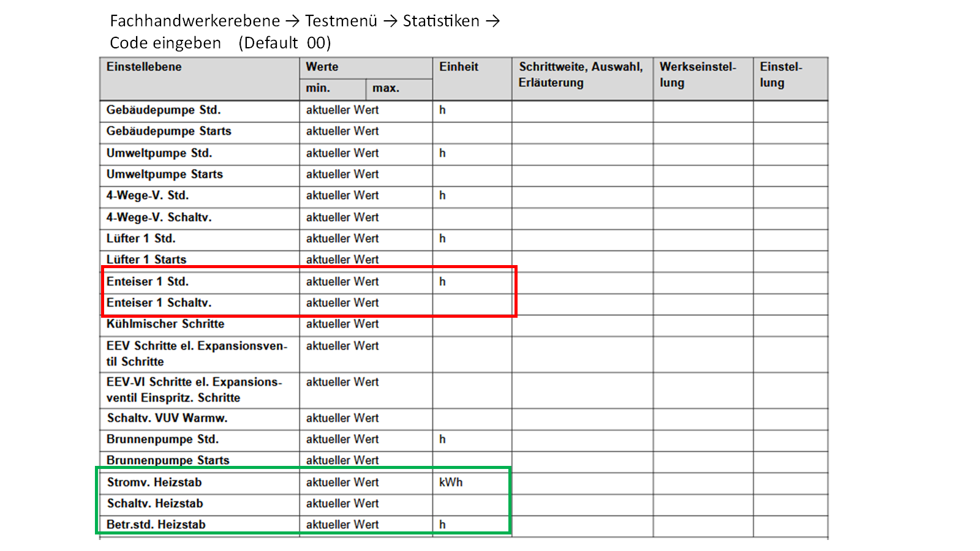Select 'Lüfter 1 Starts' row label
Image resolution: width=980 pixels, height=551 pixels.
click(x=146, y=260)
